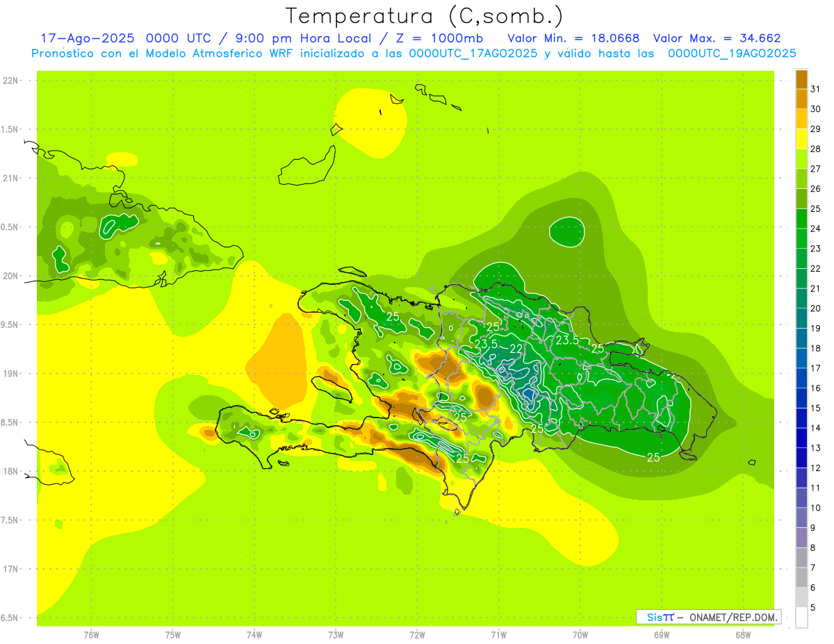Viewport: 834px width, 644px height.
Task: Select the "Valor Max. = 34.662" value
Action: coord(717,38)
